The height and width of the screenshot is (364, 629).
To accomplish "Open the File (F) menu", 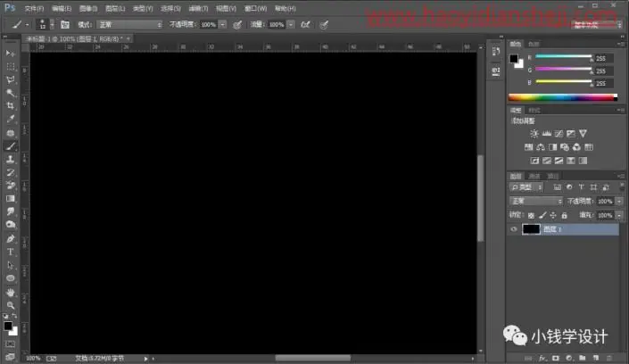I will tap(34, 8).
